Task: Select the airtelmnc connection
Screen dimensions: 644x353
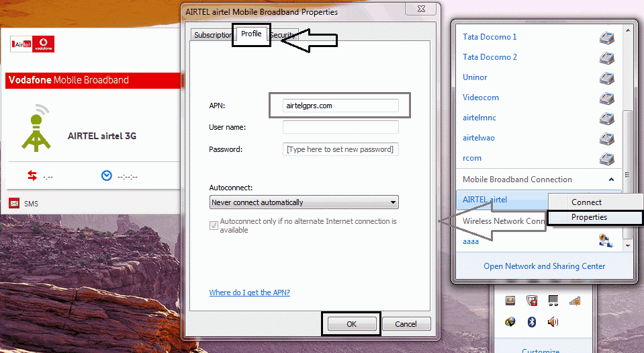Action: (479, 118)
